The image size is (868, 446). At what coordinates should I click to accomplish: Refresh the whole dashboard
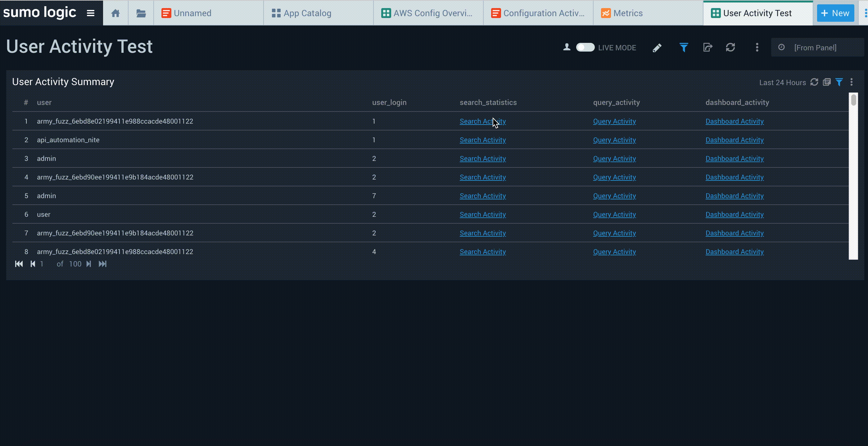[730, 48]
